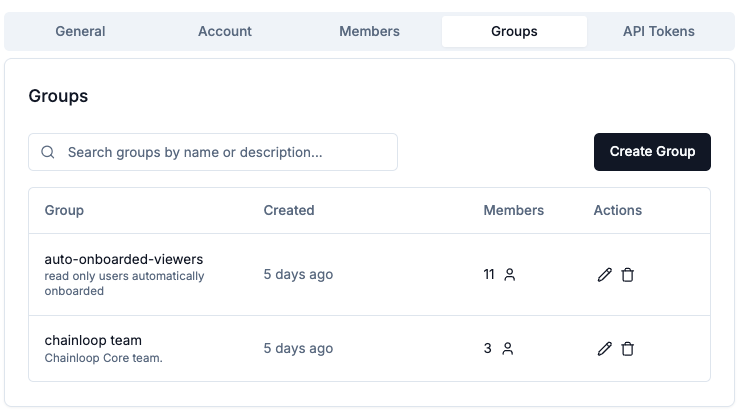The height and width of the screenshot is (417, 743).
Task: Select 'read only users automatically onboarded' description
Action: 124,283
